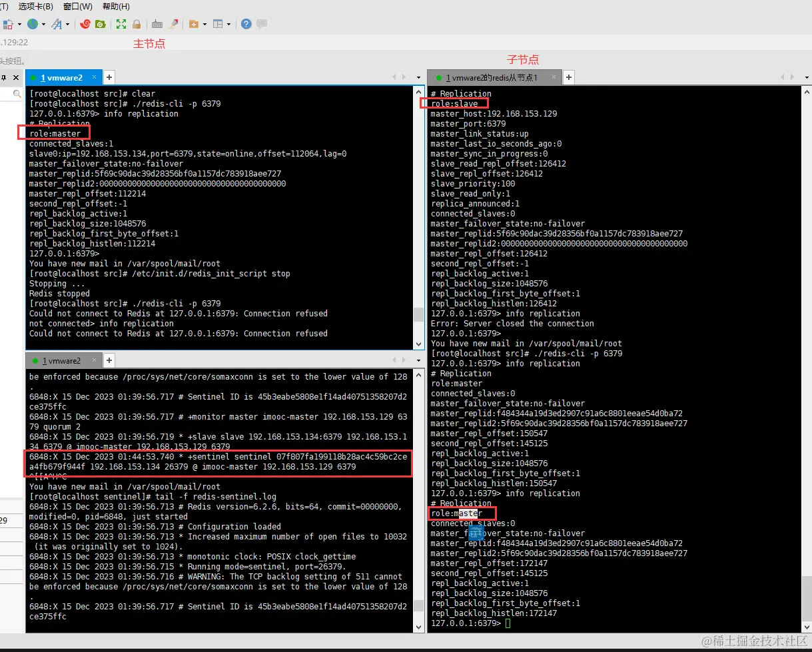Click the 'master_port:6379' line
The image size is (812, 652).
pyautogui.click(x=468, y=124)
